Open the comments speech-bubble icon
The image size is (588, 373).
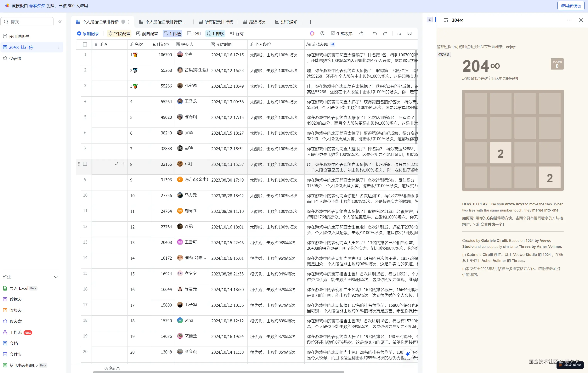(410, 33)
